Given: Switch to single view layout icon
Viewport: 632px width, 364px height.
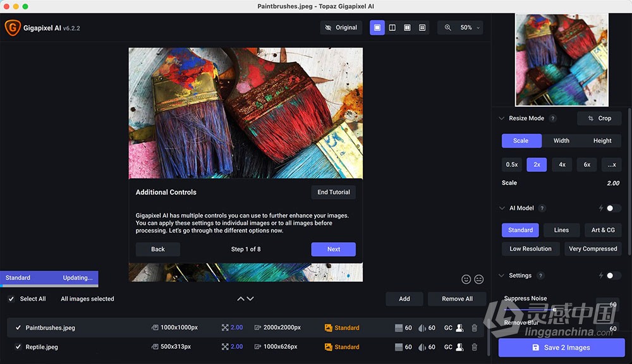Looking at the screenshot, I should tap(377, 27).
